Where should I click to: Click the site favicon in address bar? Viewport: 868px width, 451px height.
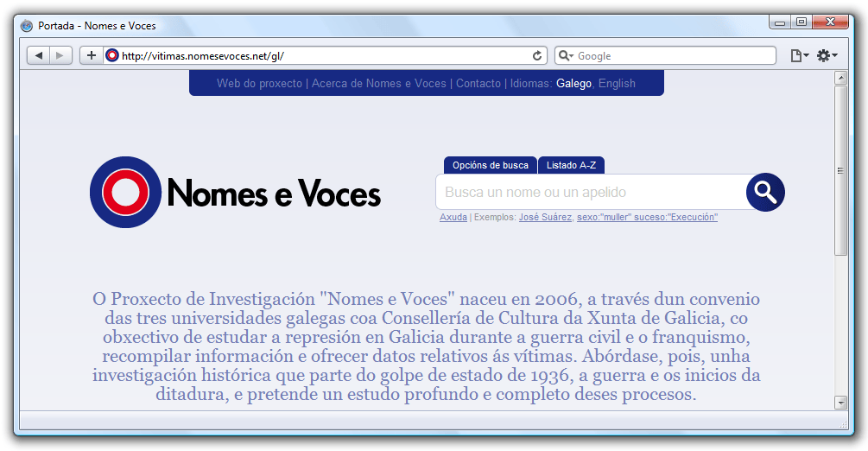click(x=112, y=55)
